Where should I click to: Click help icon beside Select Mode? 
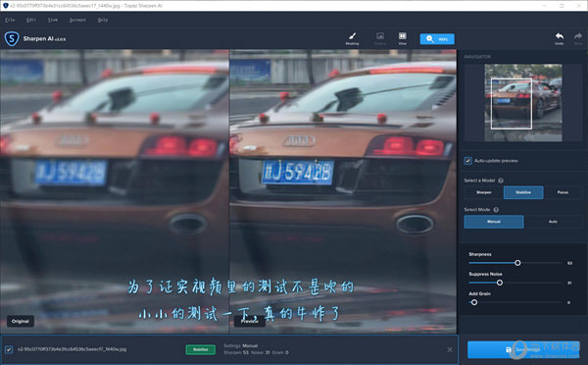click(496, 210)
